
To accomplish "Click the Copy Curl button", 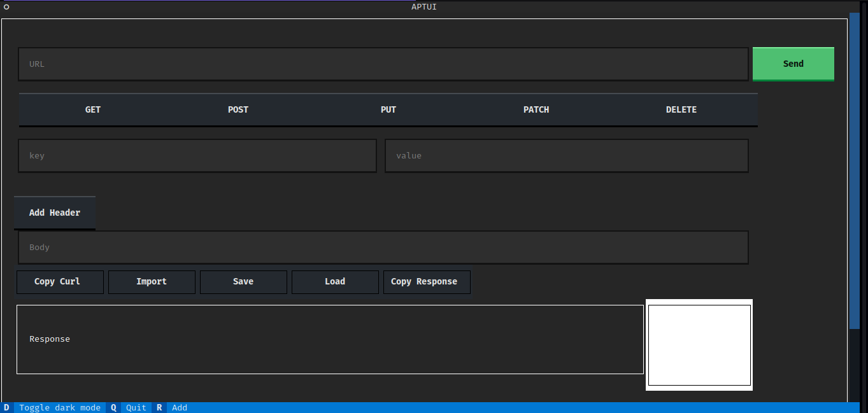I will pos(60,282).
